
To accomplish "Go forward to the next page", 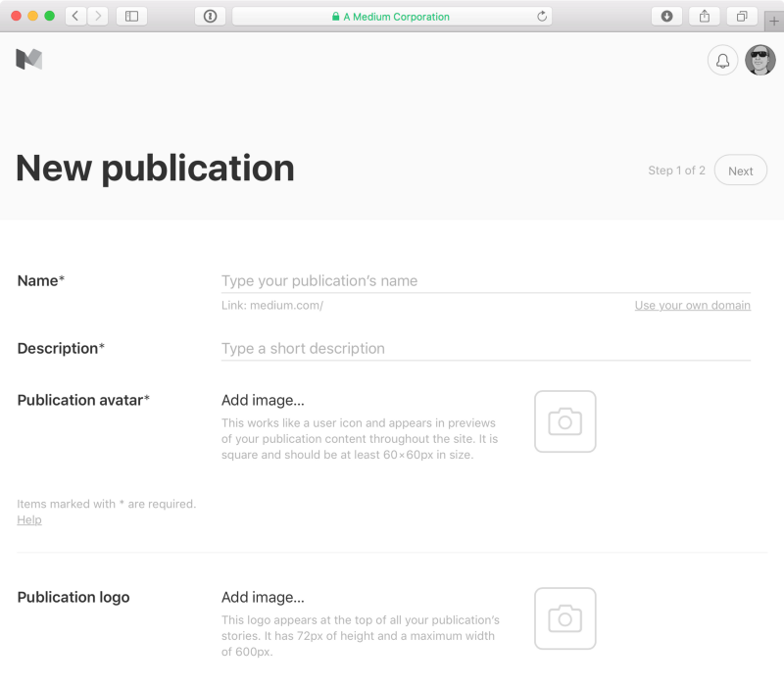I will [x=97, y=17].
